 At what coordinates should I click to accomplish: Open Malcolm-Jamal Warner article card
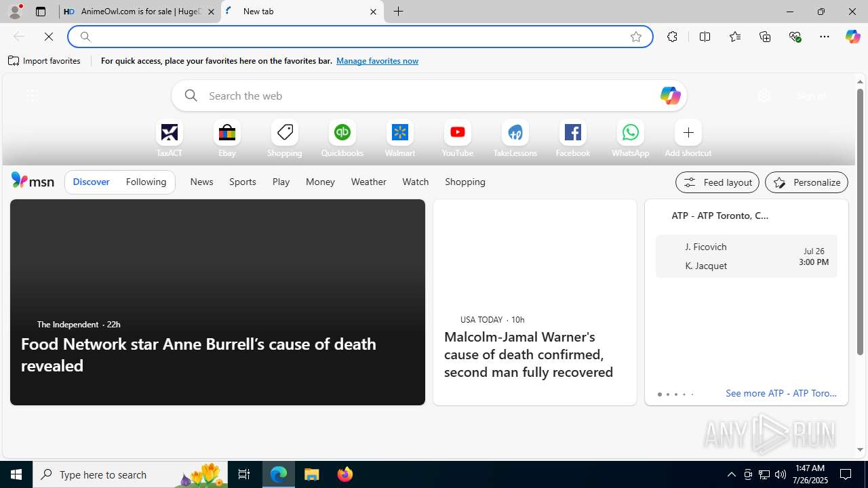click(x=535, y=302)
